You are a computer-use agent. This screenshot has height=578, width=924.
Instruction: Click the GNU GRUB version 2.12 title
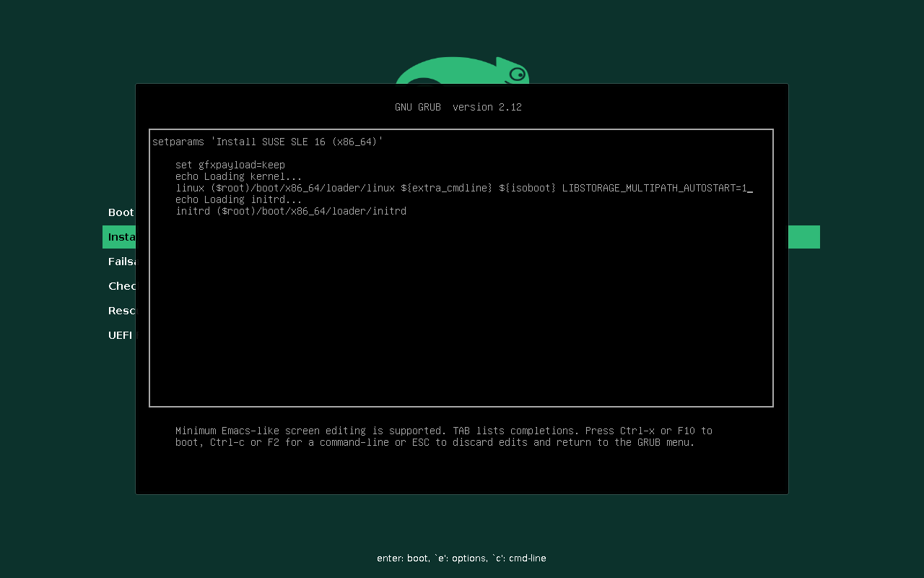point(458,107)
